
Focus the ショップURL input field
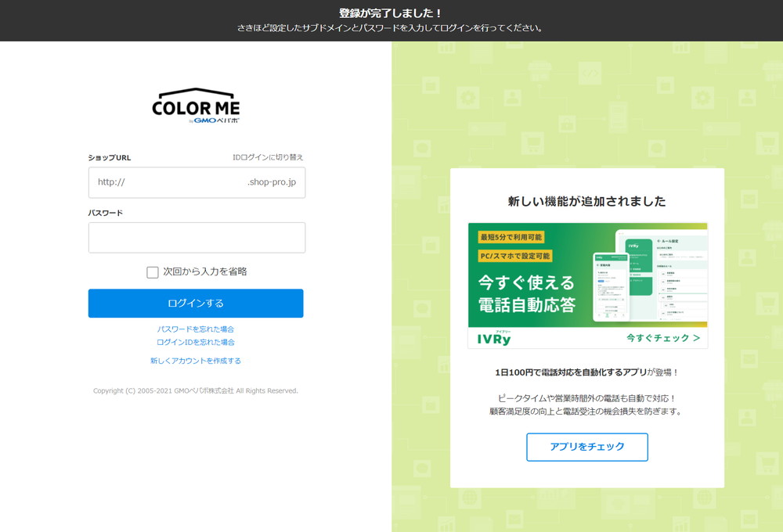click(197, 182)
